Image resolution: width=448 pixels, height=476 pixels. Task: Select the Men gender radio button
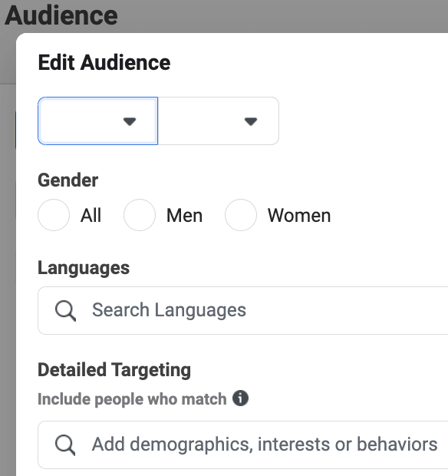point(140,215)
